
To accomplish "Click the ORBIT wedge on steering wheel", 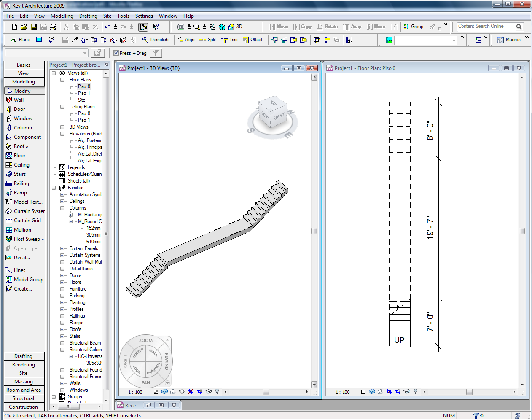I will coord(125,361).
